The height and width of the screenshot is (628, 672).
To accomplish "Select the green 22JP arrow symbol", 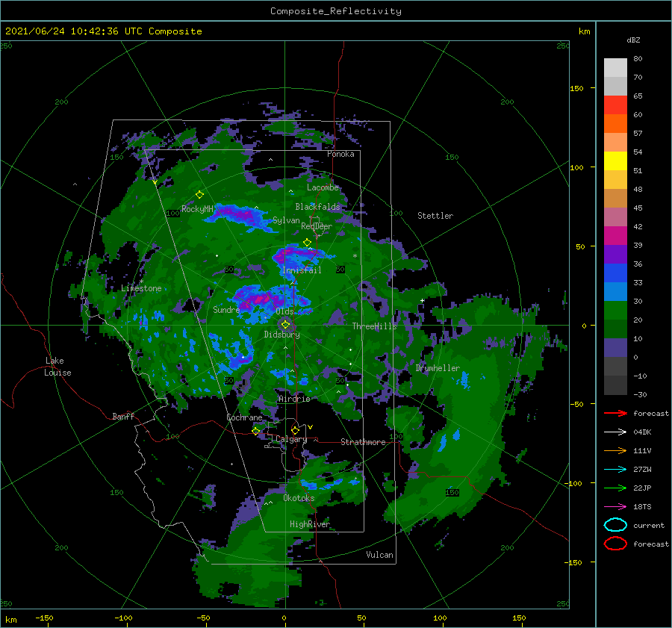I will click(x=615, y=488).
